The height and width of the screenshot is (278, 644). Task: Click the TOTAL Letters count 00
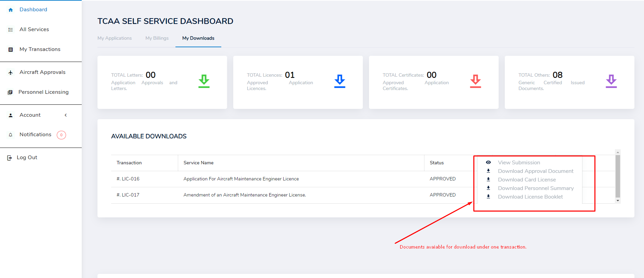pyautogui.click(x=150, y=75)
